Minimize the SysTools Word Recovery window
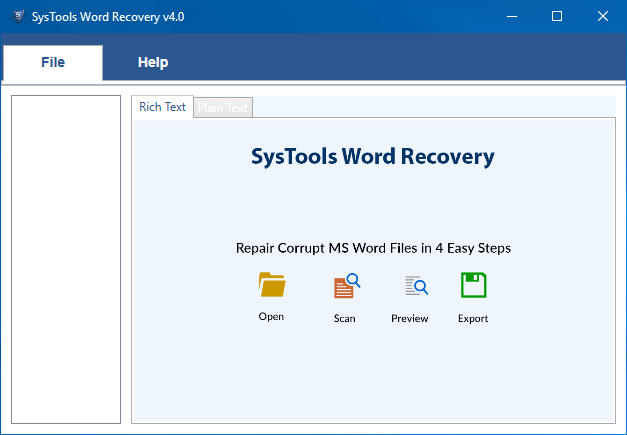The image size is (627, 435). (x=512, y=17)
